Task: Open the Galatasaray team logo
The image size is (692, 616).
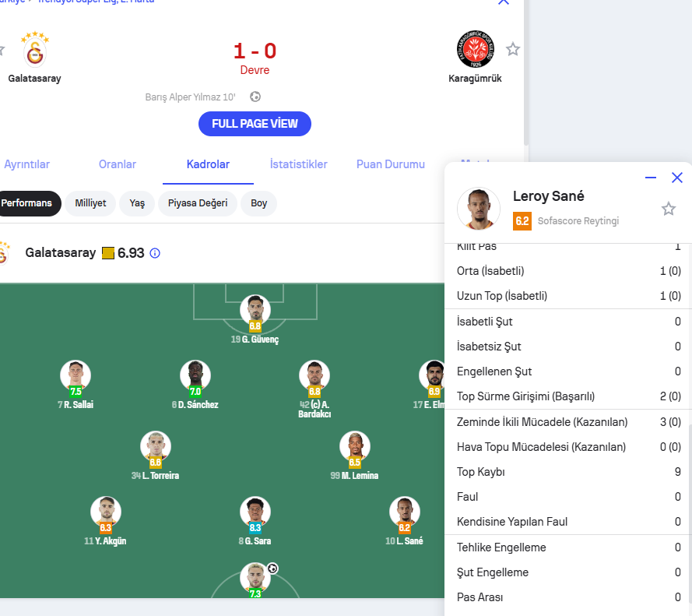Action: [35, 49]
